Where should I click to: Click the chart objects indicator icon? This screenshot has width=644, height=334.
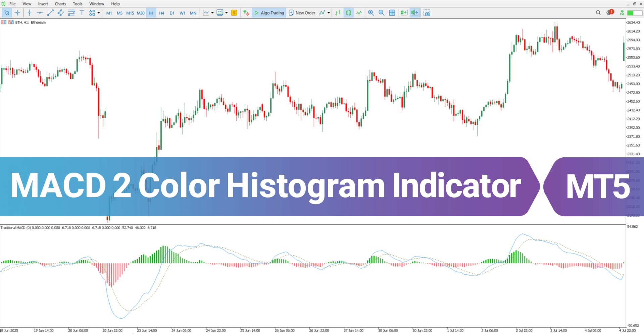(x=322, y=13)
